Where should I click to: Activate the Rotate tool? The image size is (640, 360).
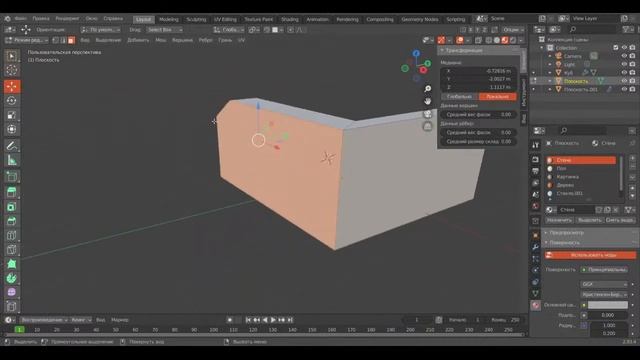11,100
